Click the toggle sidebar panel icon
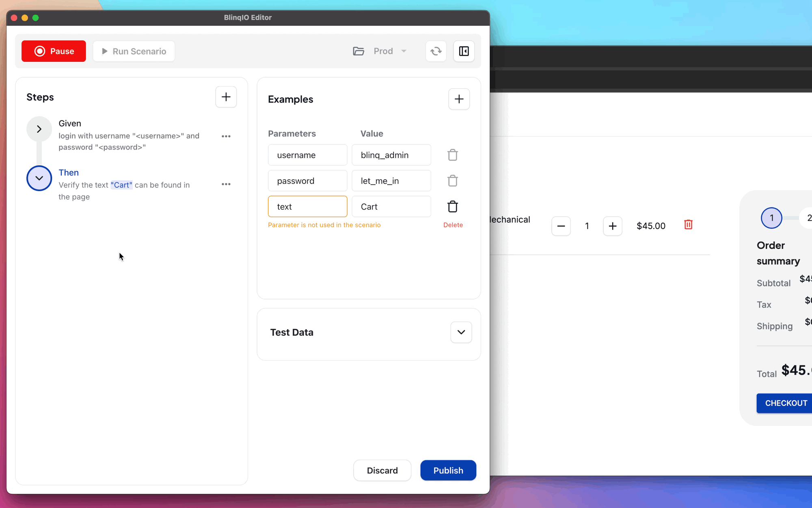 coord(464,51)
